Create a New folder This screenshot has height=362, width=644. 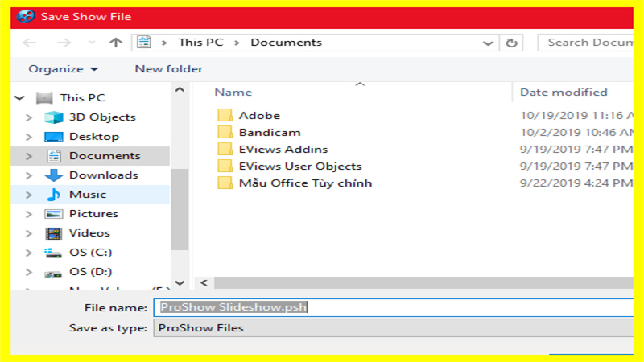(169, 69)
